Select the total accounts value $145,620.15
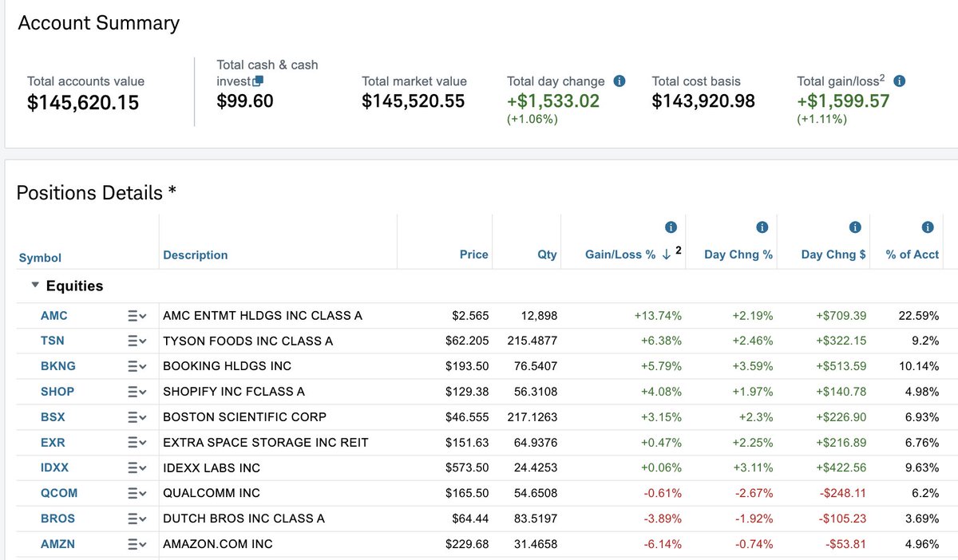Image resolution: width=958 pixels, height=560 pixels. (x=83, y=103)
